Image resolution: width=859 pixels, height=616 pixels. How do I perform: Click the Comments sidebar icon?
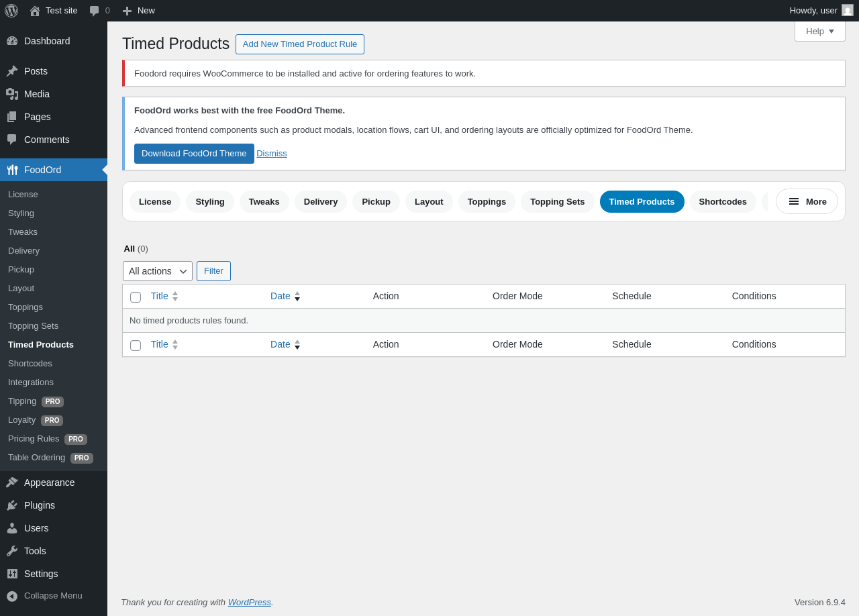(12, 140)
